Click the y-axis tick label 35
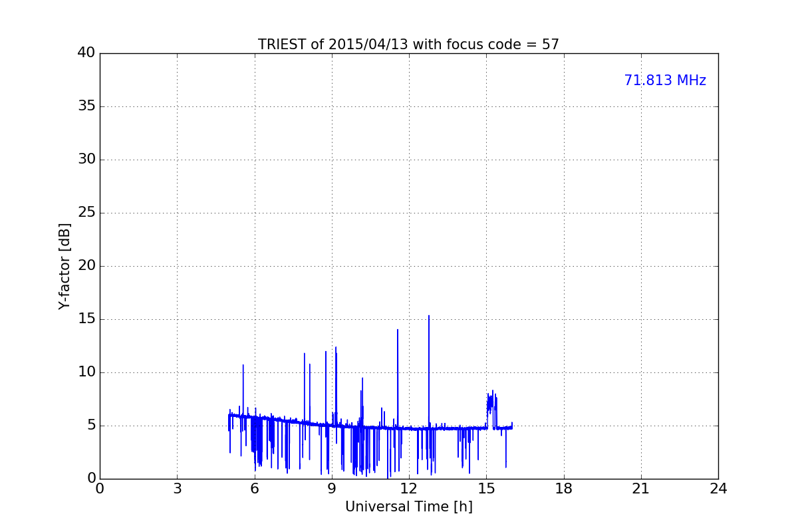The image size is (798, 532). tap(86, 106)
